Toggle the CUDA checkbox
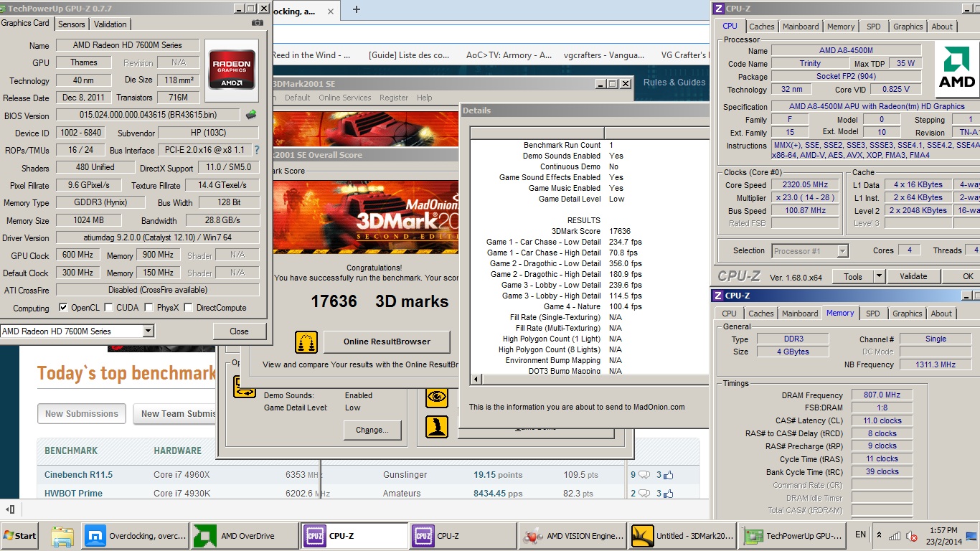This screenshot has width=980, height=551. coord(108,308)
